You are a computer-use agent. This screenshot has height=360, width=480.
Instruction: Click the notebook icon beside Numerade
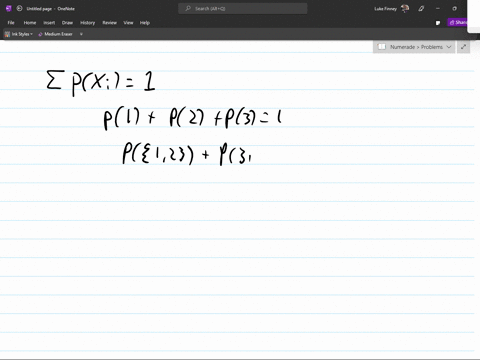click(382, 47)
